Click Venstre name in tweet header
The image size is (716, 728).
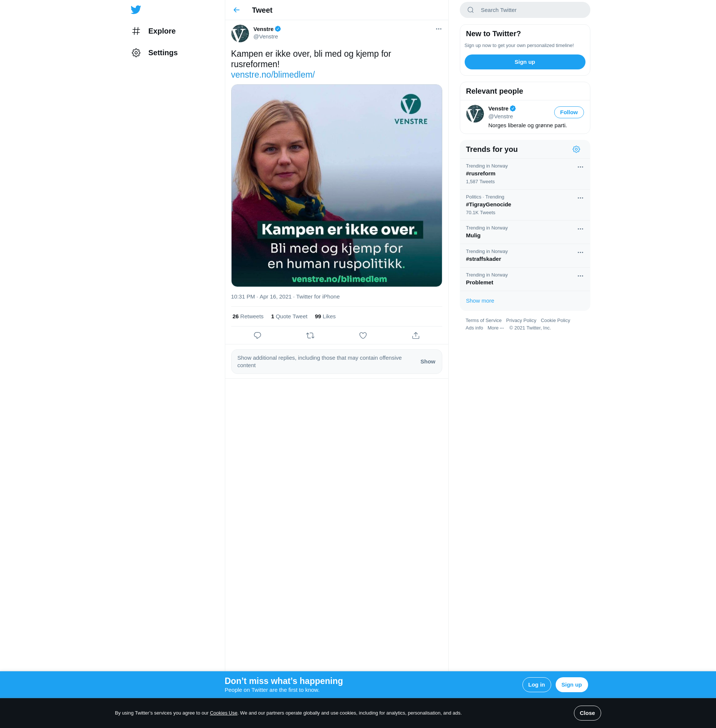point(263,29)
